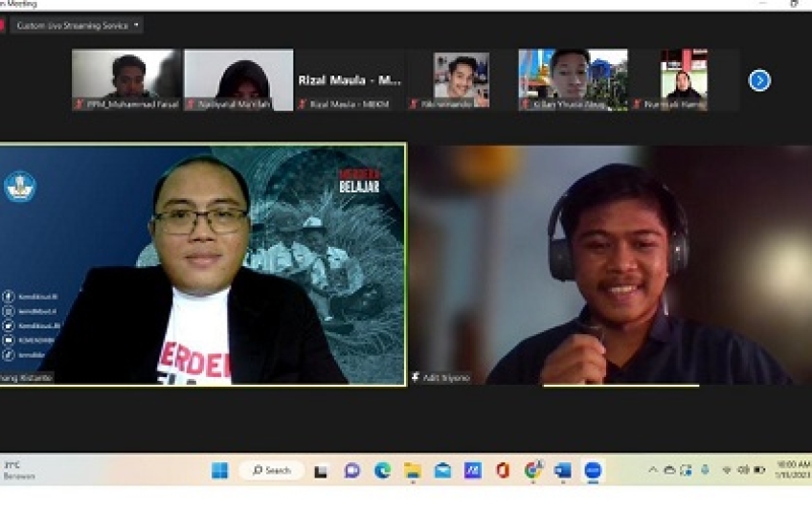Open the Windows Start menu
The width and height of the screenshot is (812, 513).
[219, 470]
